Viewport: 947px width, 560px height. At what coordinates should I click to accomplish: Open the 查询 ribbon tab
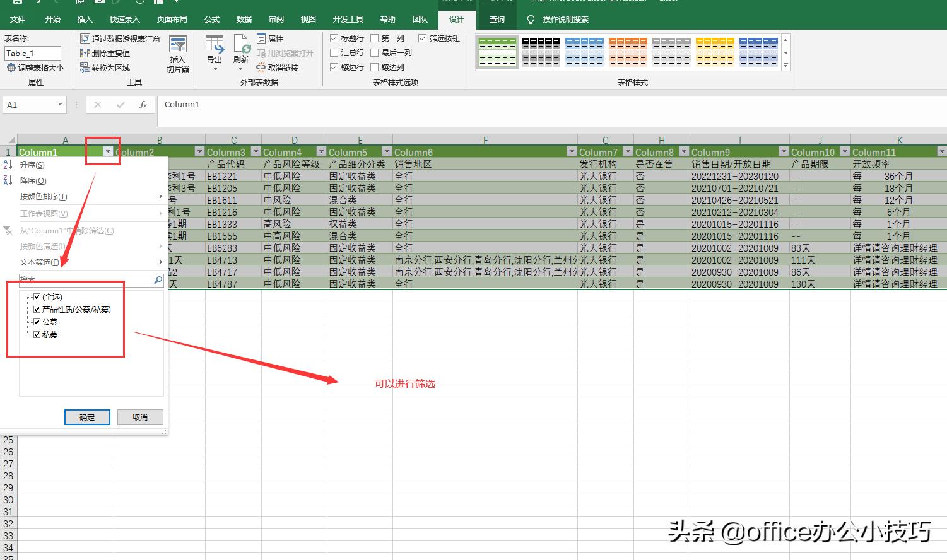click(498, 19)
